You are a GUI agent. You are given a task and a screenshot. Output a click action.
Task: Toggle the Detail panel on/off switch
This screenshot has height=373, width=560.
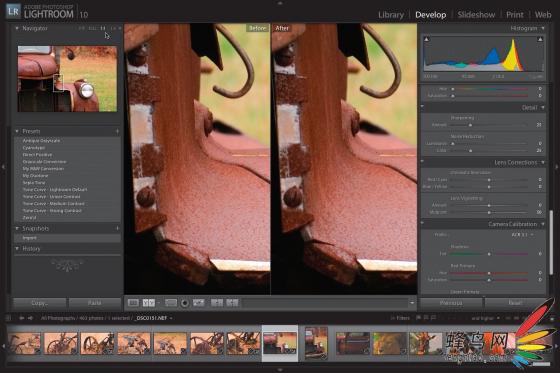coord(422,107)
